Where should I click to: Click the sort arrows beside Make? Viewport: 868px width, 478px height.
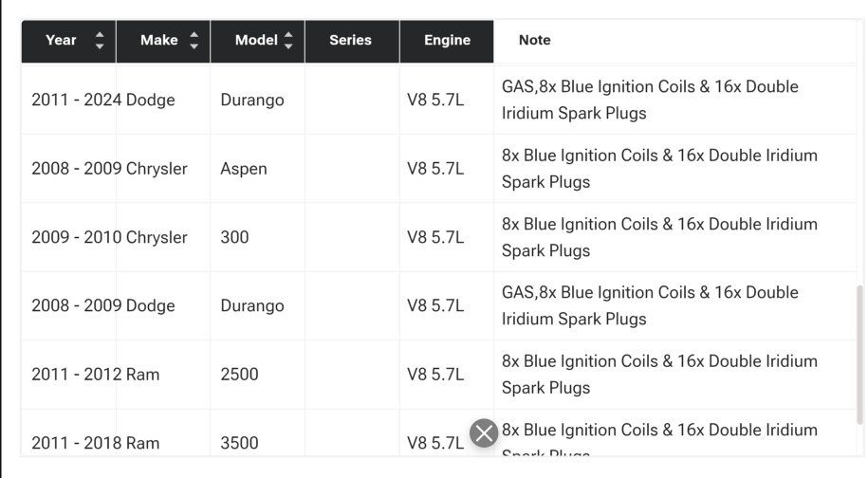(194, 41)
